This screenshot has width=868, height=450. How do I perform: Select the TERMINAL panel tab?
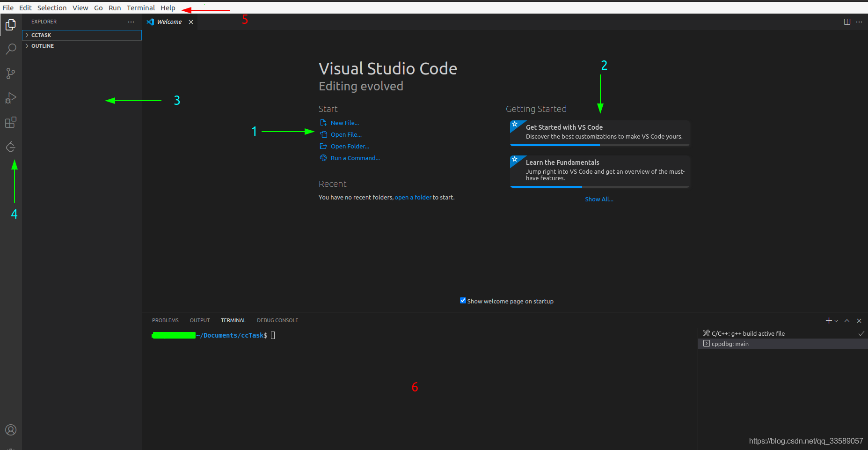click(x=233, y=321)
